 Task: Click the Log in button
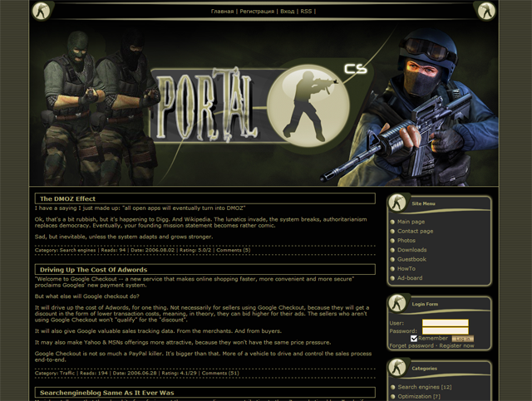463,339
